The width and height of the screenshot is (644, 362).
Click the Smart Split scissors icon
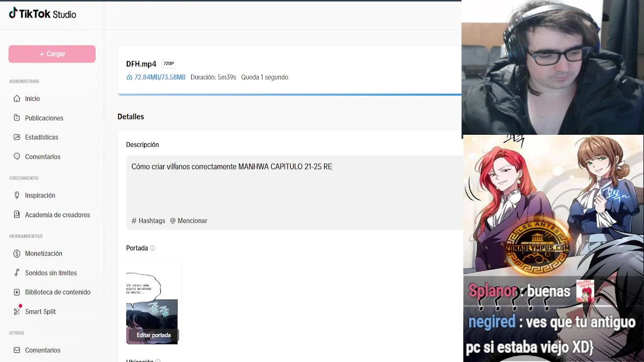pos(17,311)
